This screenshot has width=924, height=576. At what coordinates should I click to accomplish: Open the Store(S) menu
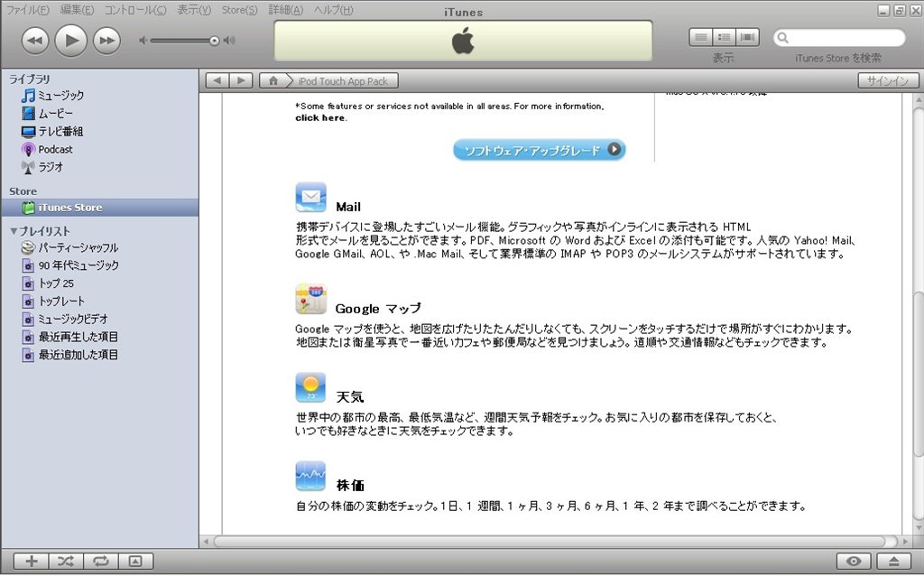239,9
